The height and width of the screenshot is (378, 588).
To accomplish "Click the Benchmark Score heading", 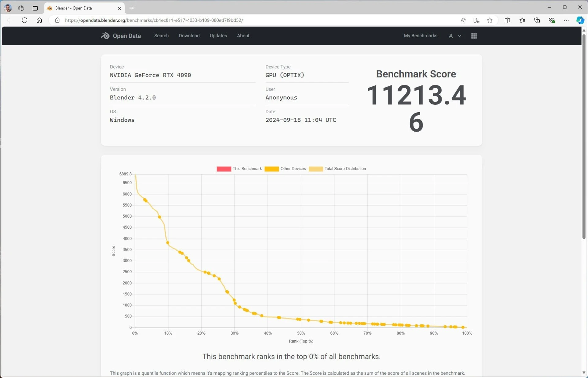I will point(416,74).
